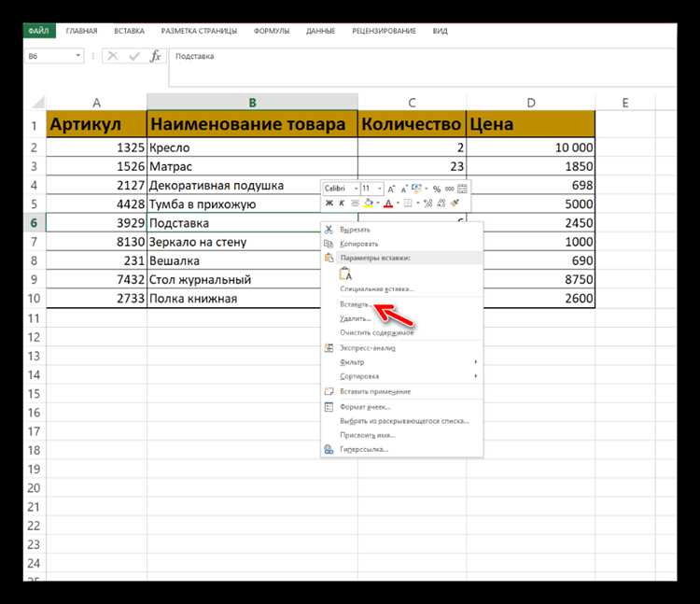Viewport: 700px width, 604px height.
Task: Confirm entry with formula bar checkmark
Action: (133, 56)
